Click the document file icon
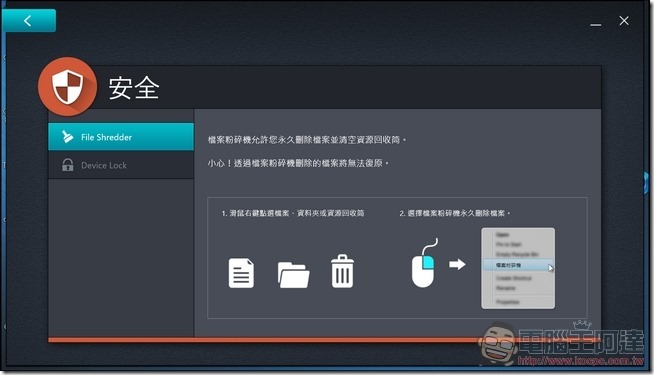The height and width of the screenshot is (375, 654). click(241, 273)
